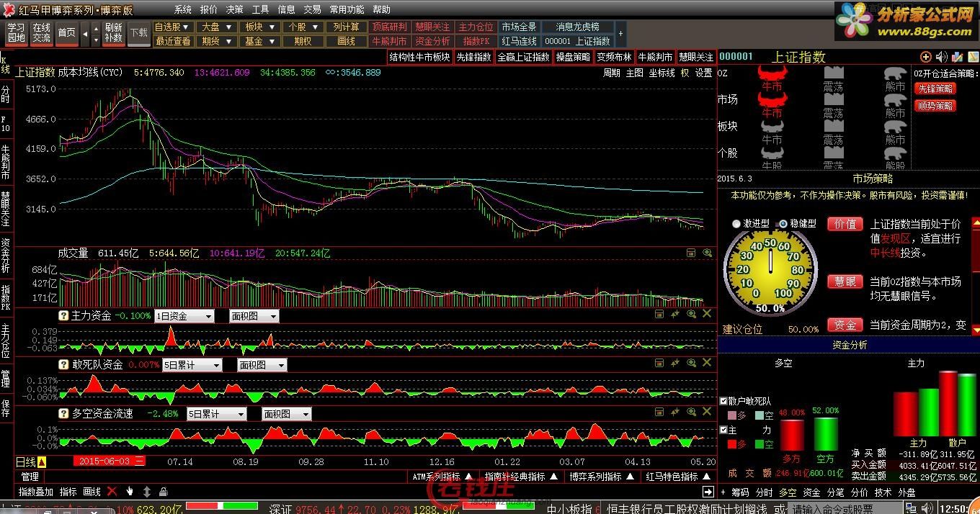Expand the 板块 dropdown button
The height and width of the screenshot is (514, 980).
click(x=259, y=27)
